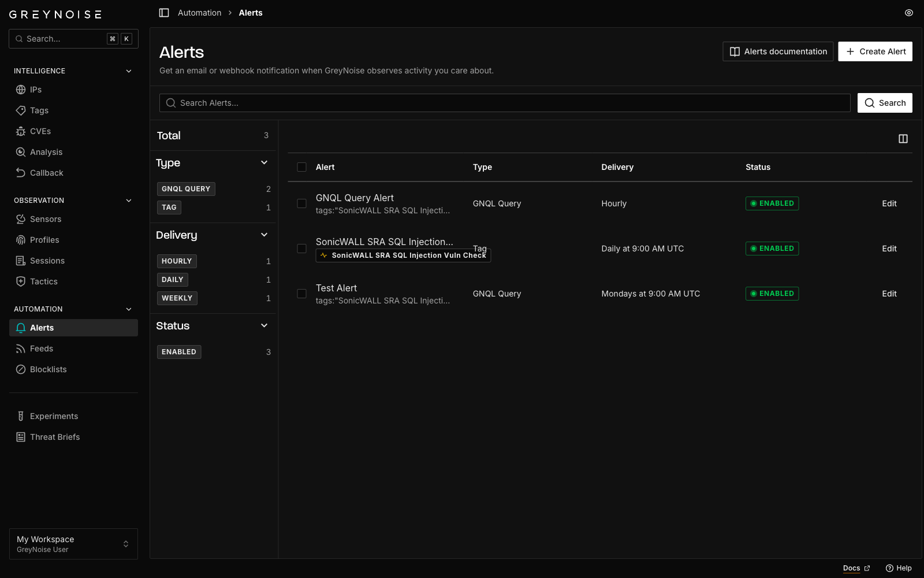Open Tactics shield icon
The image size is (924, 578).
click(x=21, y=281)
